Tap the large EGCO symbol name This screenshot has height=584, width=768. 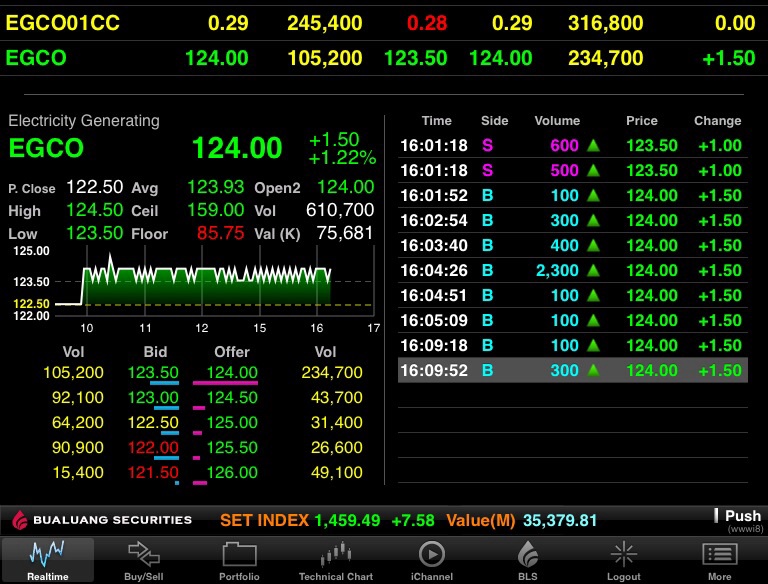[x=46, y=148]
